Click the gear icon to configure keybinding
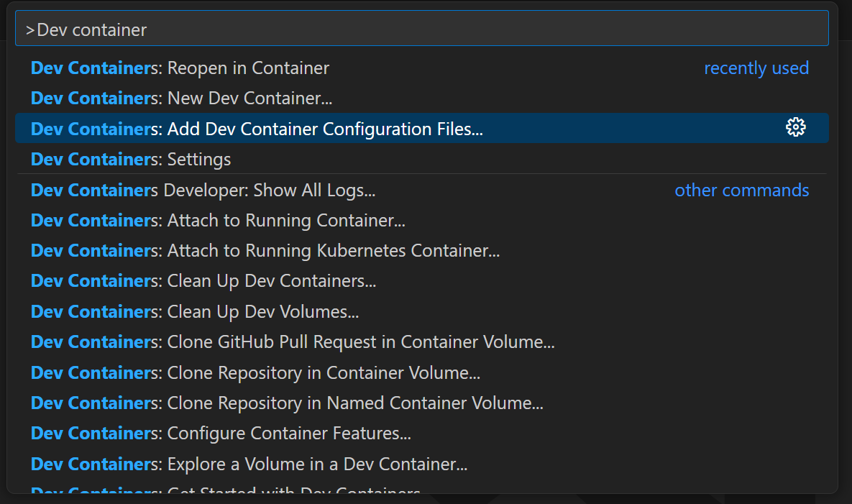852x504 pixels. 795,128
